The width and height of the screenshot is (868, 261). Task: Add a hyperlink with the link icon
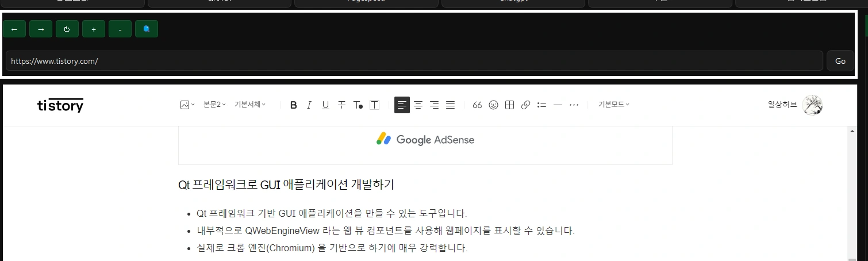525,105
